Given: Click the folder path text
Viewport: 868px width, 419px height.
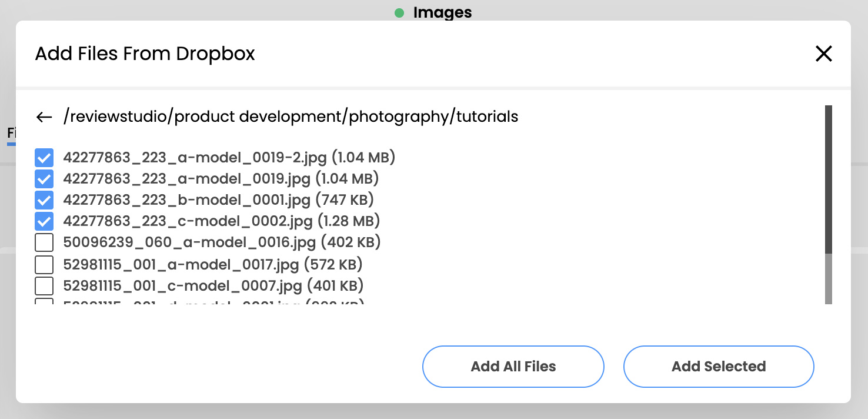Looking at the screenshot, I should [291, 117].
